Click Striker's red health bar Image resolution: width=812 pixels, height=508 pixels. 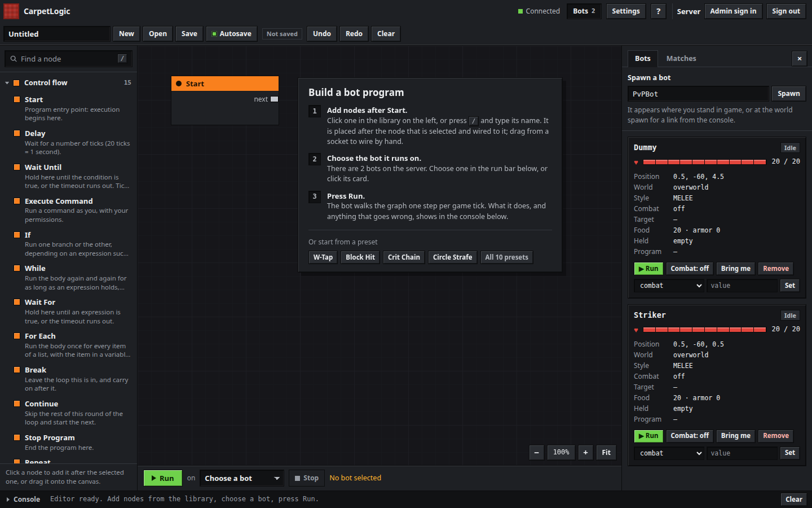[x=704, y=330]
